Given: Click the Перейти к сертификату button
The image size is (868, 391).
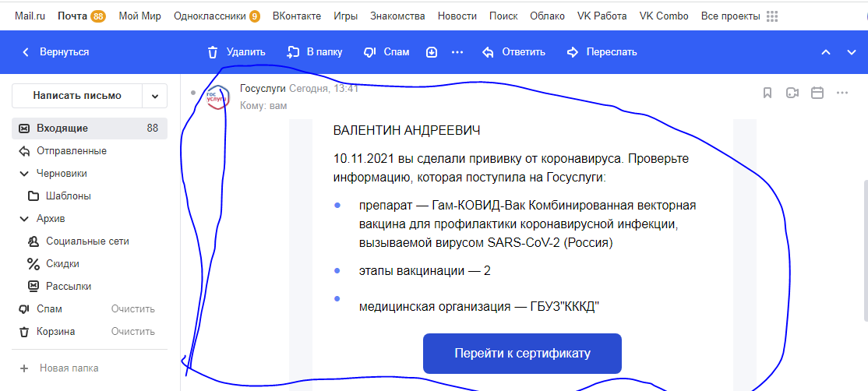Looking at the screenshot, I should pos(522,354).
